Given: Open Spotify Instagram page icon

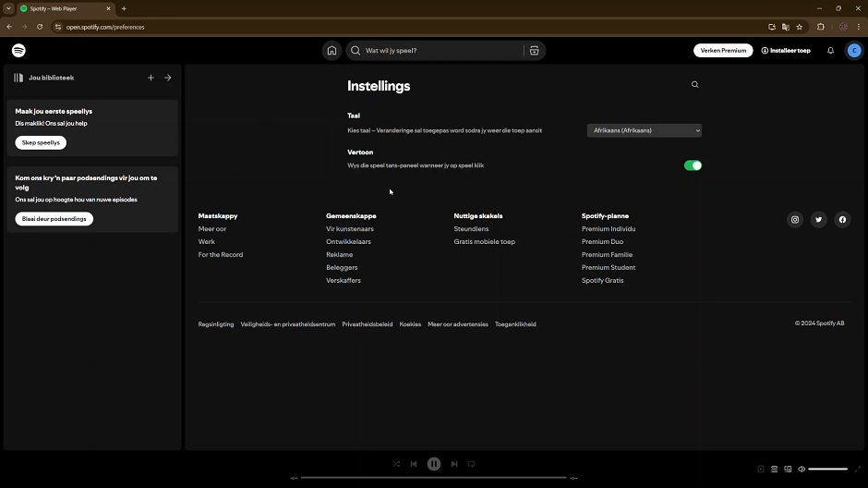Looking at the screenshot, I should point(795,219).
